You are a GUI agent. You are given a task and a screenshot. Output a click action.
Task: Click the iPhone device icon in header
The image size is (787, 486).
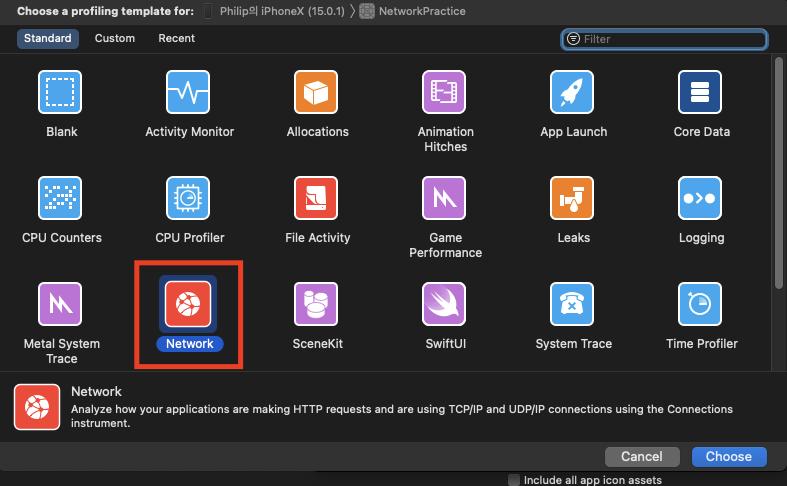pos(208,11)
